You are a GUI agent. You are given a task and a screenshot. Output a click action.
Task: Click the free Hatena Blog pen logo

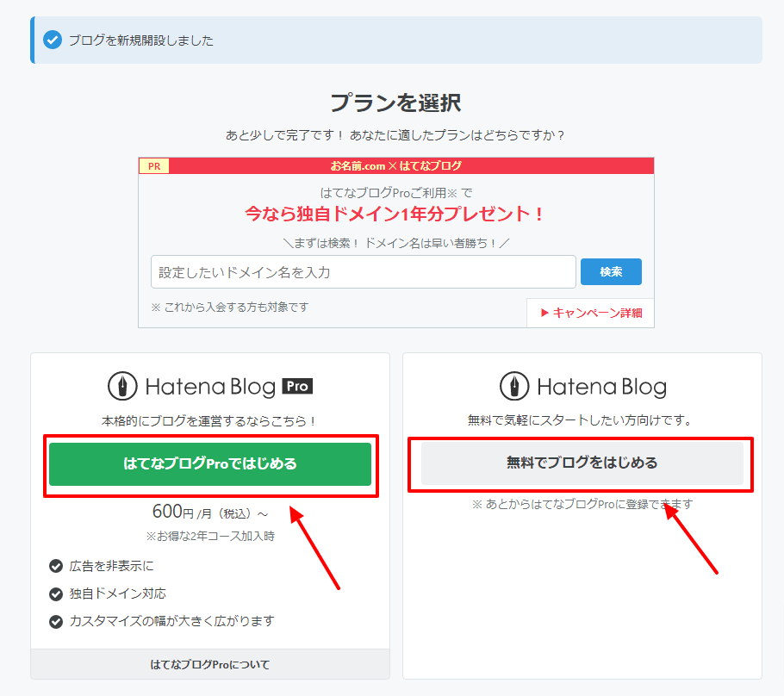[x=514, y=386]
